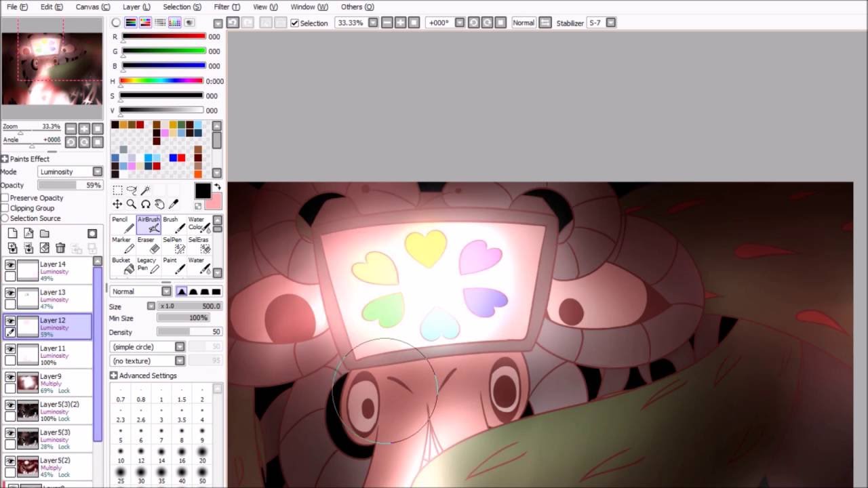Expand the Paints Effect section
Screen dimensions: 868x488
5,159
